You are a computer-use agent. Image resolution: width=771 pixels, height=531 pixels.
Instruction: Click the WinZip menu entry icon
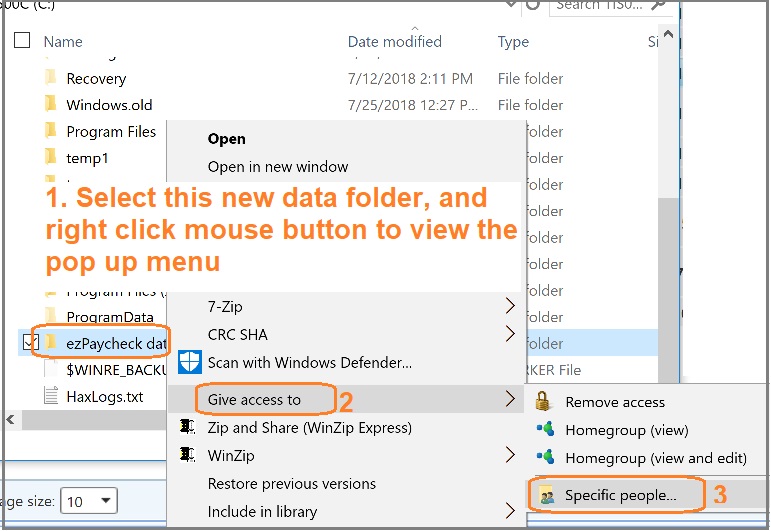(x=187, y=455)
